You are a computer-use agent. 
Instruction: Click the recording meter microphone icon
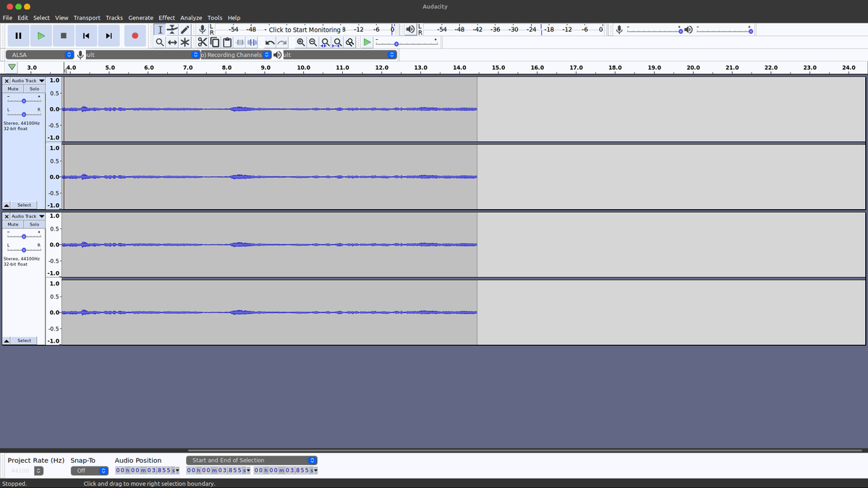203,30
